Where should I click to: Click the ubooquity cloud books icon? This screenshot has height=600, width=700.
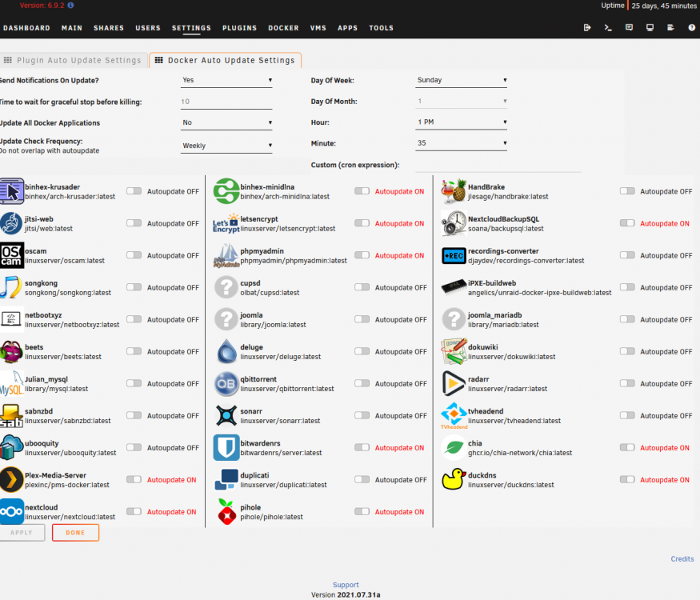[x=12, y=448]
